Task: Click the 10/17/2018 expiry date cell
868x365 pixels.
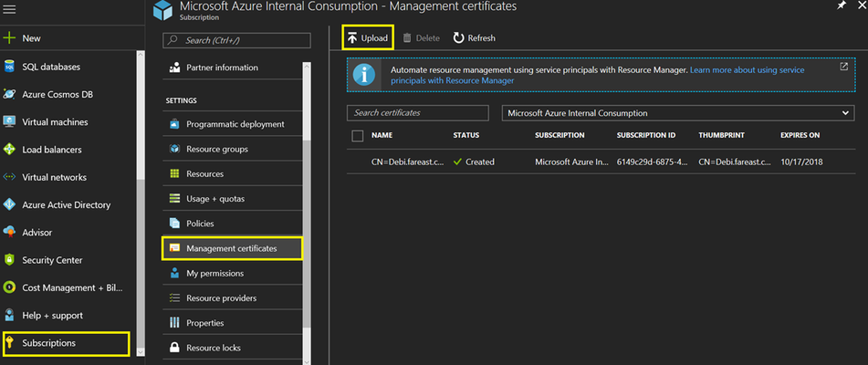Action: point(800,162)
